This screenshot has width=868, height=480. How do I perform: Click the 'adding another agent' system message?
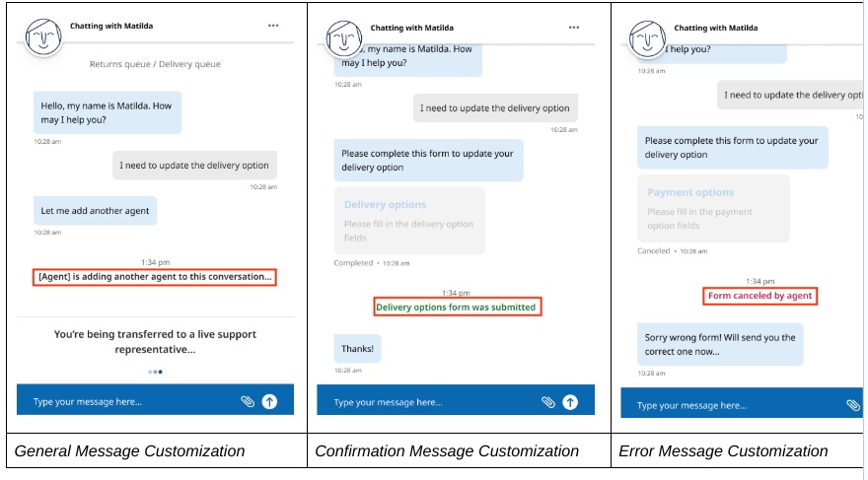tap(155, 277)
